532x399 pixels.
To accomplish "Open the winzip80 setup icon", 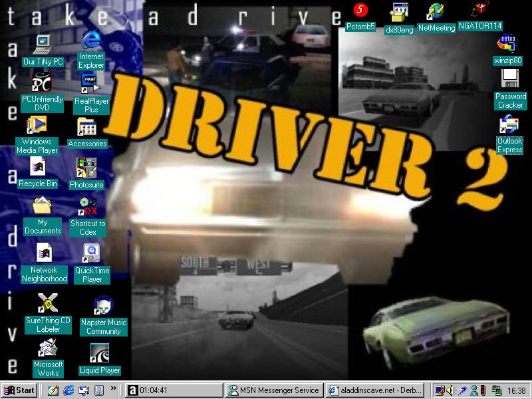I will 508,43.
